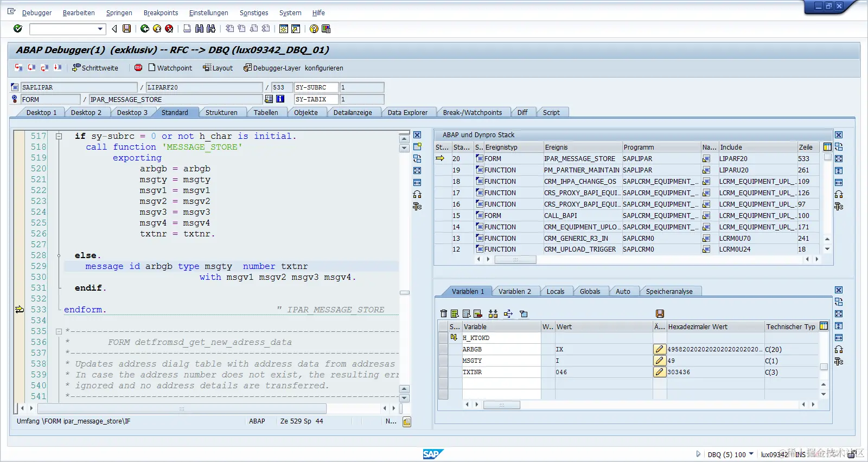Collapse the comment block at line 535
Image resolution: width=868 pixels, height=462 pixels.
tap(59, 331)
